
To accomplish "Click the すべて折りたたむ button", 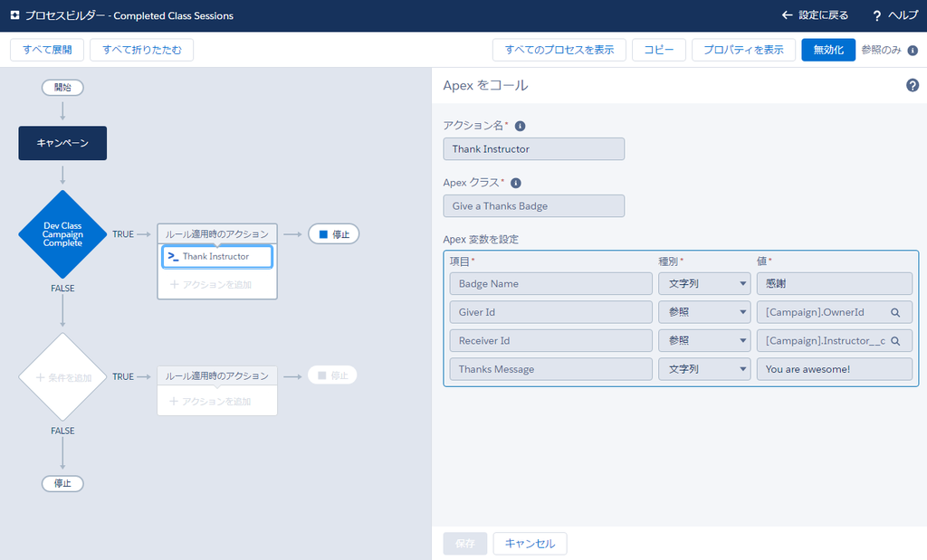I will pos(142,50).
